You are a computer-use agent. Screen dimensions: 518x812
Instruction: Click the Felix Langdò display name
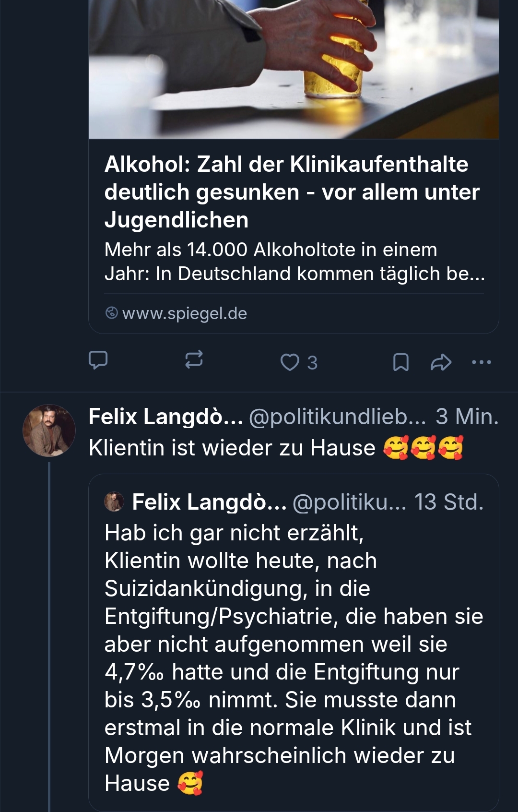(165, 417)
